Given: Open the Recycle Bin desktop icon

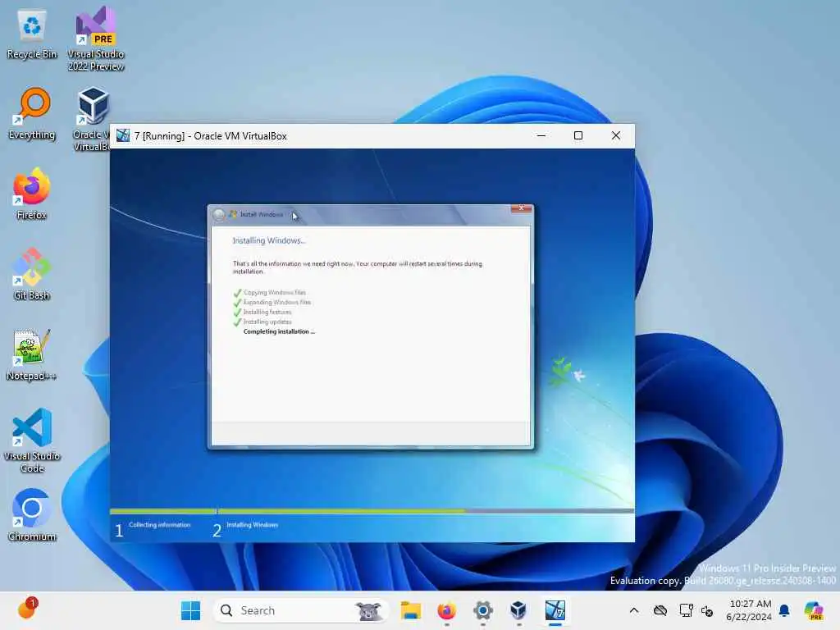Looking at the screenshot, I should pyautogui.click(x=32, y=34).
